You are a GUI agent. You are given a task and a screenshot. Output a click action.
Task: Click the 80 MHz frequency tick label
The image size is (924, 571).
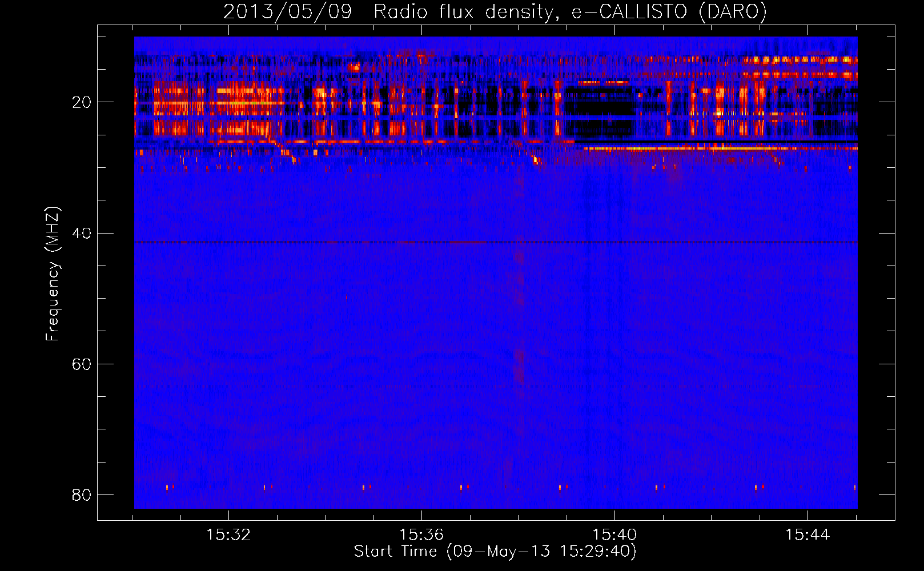click(x=82, y=495)
